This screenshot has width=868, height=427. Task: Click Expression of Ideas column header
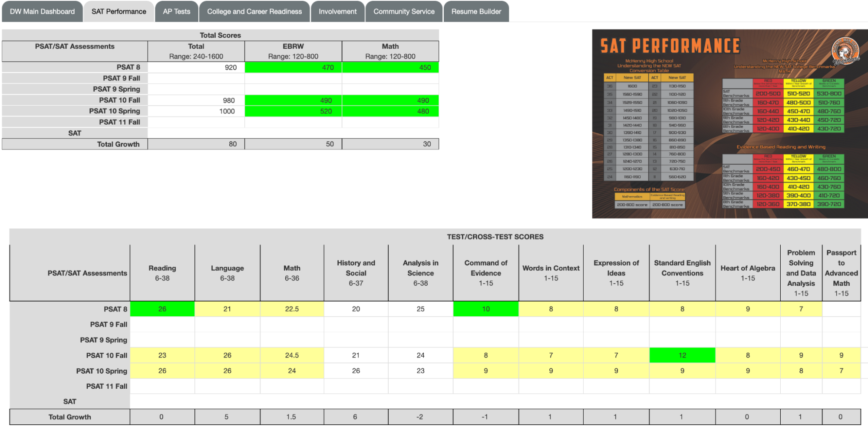(x=616, y=273)
